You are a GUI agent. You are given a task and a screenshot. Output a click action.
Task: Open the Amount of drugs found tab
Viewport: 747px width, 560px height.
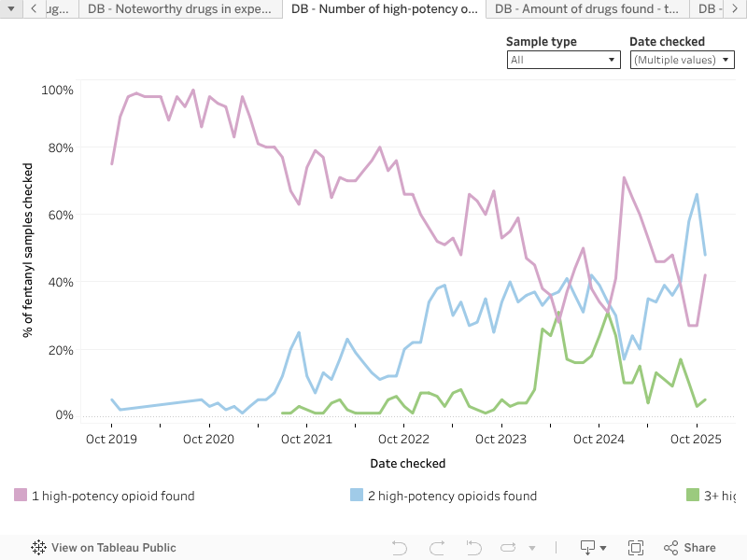(x=587, y=9)
